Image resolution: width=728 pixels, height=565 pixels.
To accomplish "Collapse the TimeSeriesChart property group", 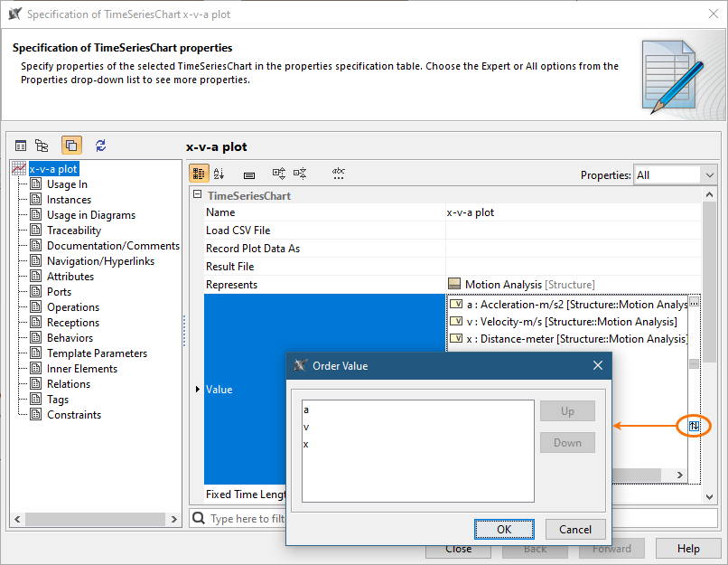I will point(197,196).
